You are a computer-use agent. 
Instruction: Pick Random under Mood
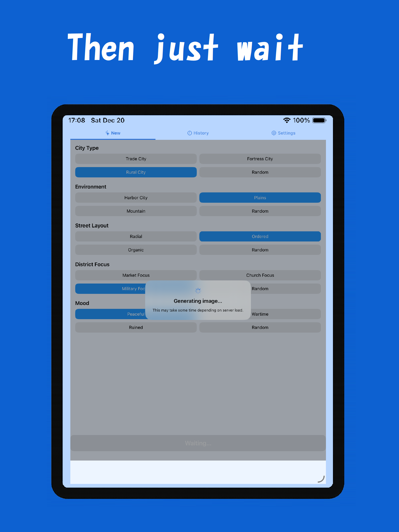(260, 327)
